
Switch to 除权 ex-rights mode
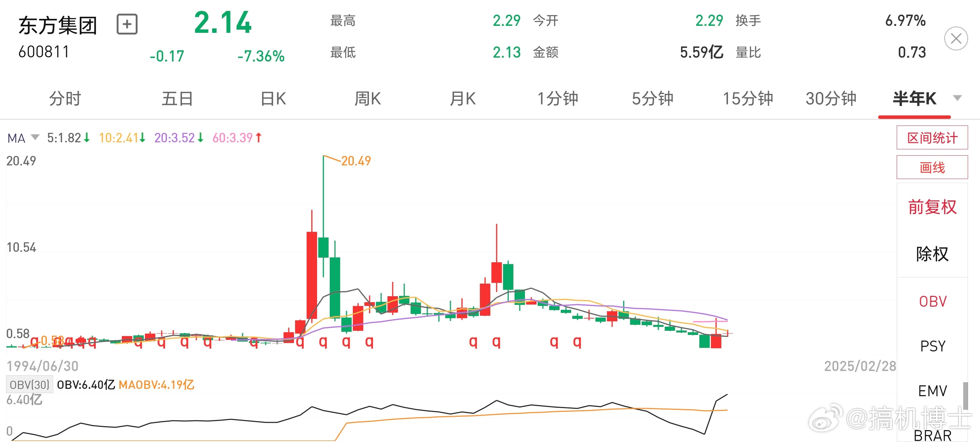932,254
